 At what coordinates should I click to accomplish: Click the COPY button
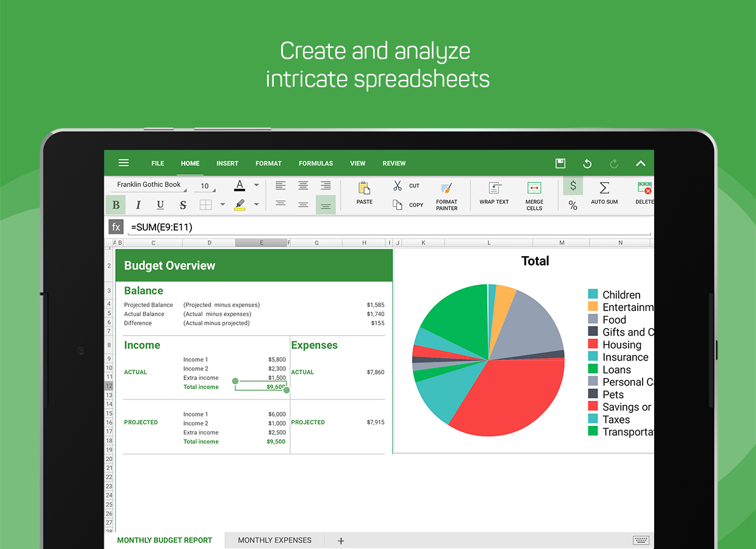[x=407, y=205]
